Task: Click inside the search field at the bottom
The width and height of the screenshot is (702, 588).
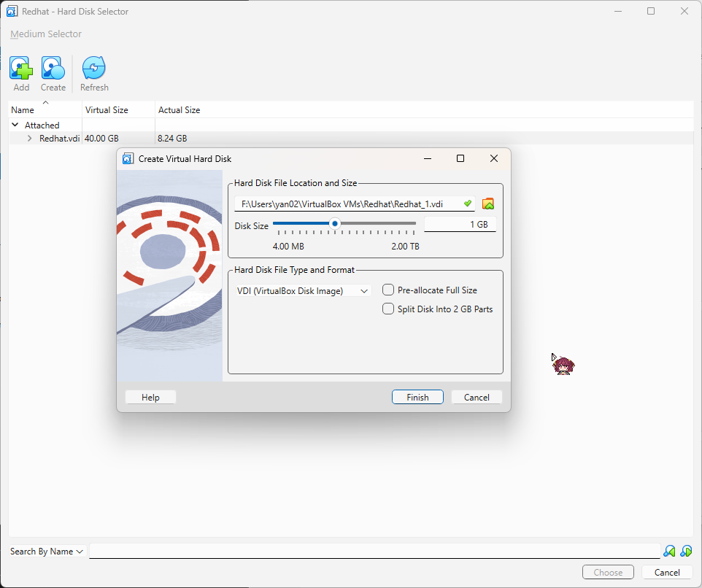Action: (365, 551)
